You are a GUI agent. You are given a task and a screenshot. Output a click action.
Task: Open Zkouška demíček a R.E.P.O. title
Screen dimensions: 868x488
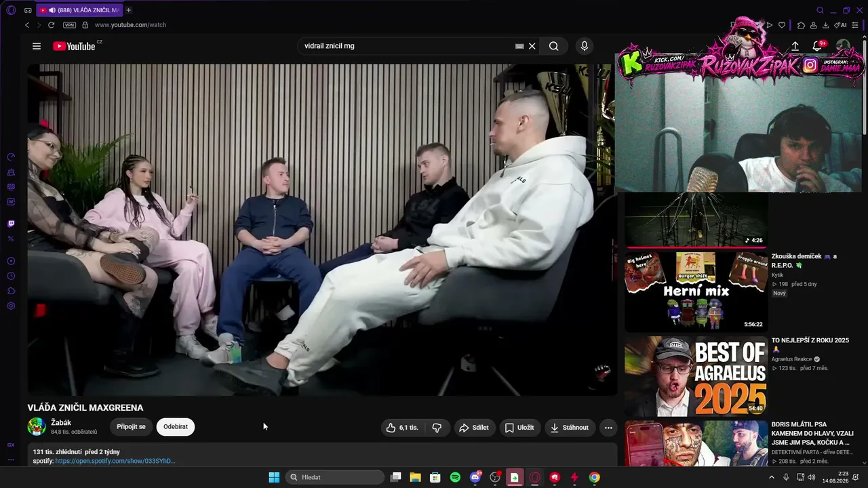[x=804, y=261]
